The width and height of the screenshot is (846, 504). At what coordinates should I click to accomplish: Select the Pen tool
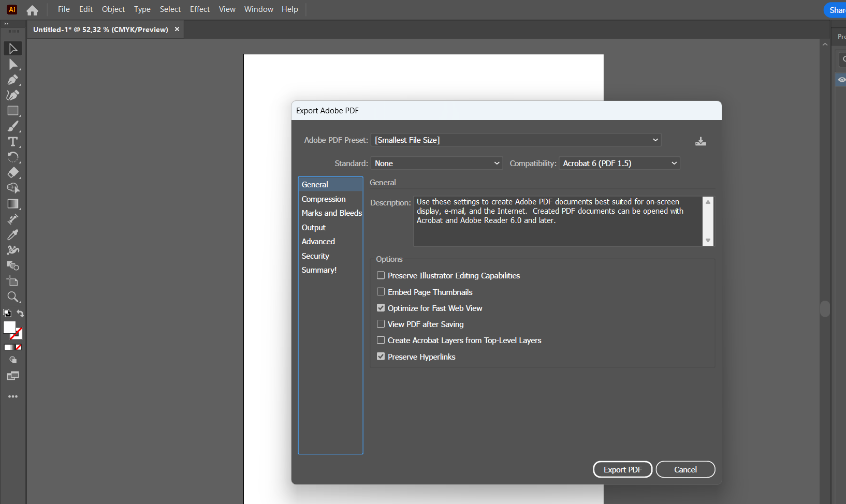[13, 80]
